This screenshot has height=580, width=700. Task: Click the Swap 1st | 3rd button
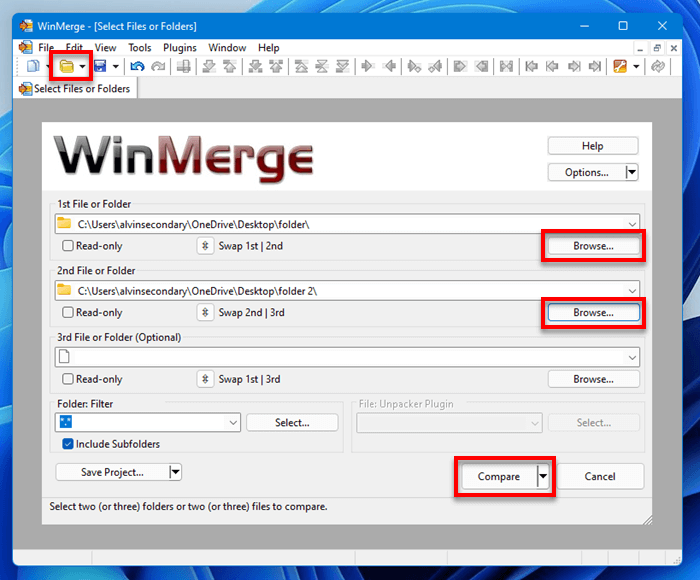(205, 379)
